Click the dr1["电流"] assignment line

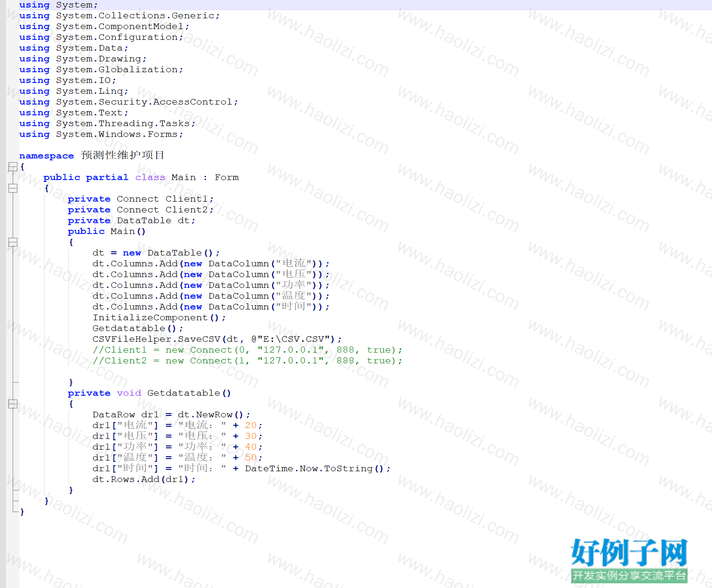[177, 425]
